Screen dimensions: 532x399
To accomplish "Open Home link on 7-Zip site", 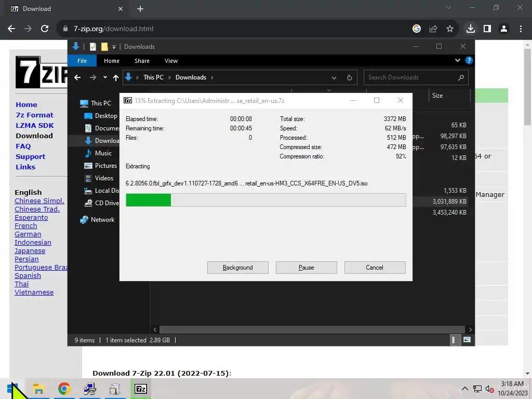I will click(26, 104).
